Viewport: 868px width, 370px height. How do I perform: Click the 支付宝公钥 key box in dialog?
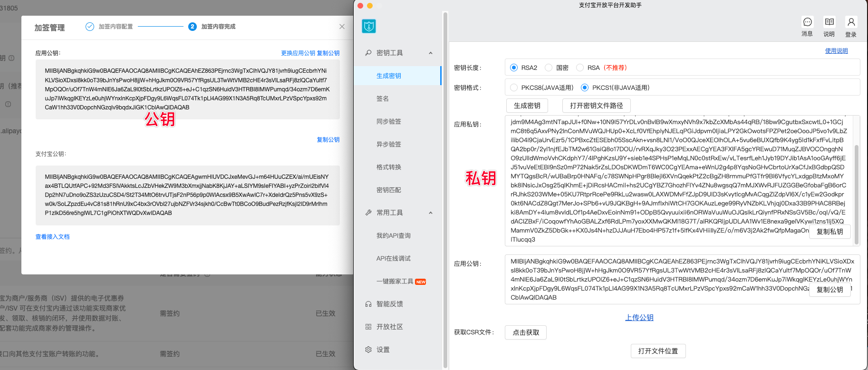[188, 195]
